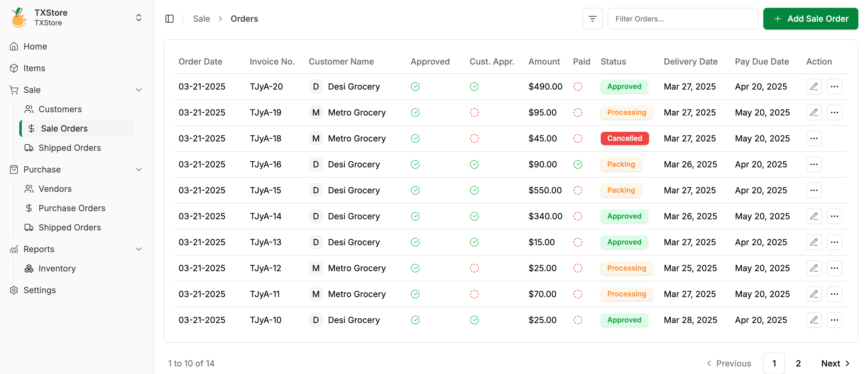Toggle the Paid status circle for TJyA-13
The width and height of the screenshot is (868, 374).
tap(578, 242)
